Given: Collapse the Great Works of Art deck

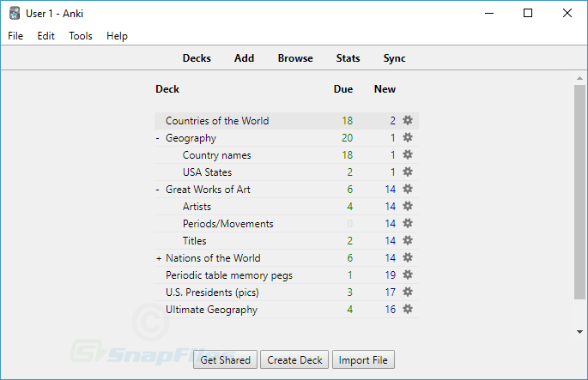Looking at the screenshot, I should [158, 190].
